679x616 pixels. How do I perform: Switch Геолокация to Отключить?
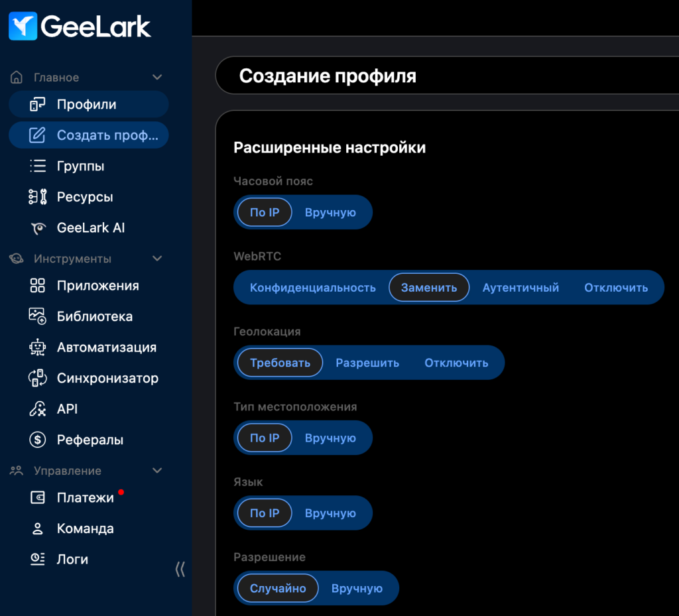point(456,363)
